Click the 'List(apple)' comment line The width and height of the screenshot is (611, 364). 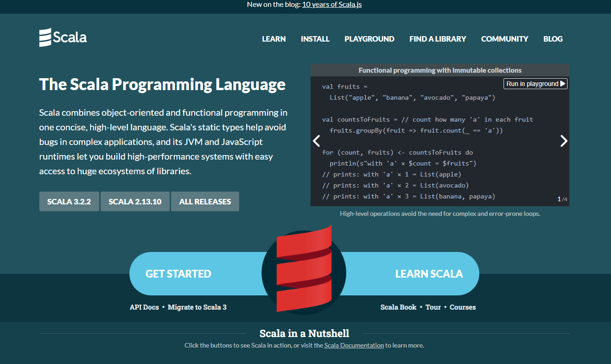pos(392,174)
